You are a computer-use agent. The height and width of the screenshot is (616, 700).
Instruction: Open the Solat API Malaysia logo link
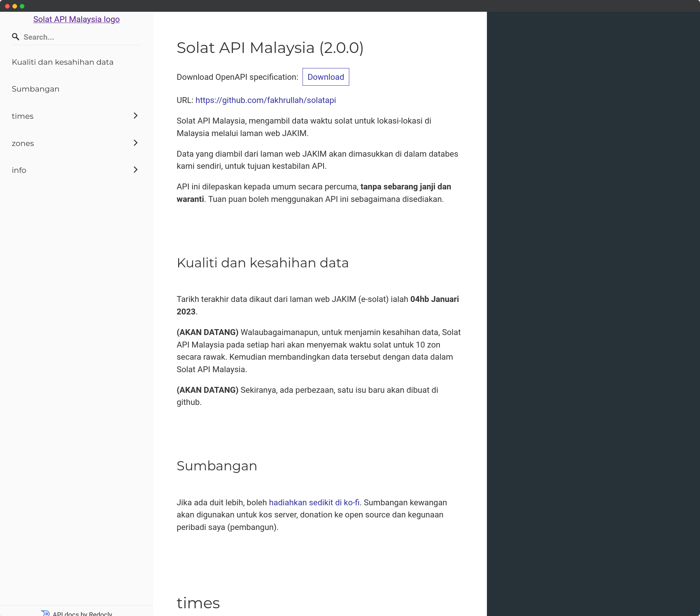click(x=76, y=19)
